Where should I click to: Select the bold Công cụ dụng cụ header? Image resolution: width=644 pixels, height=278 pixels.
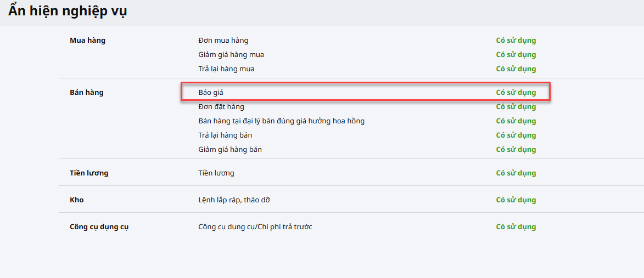[99, 227]
